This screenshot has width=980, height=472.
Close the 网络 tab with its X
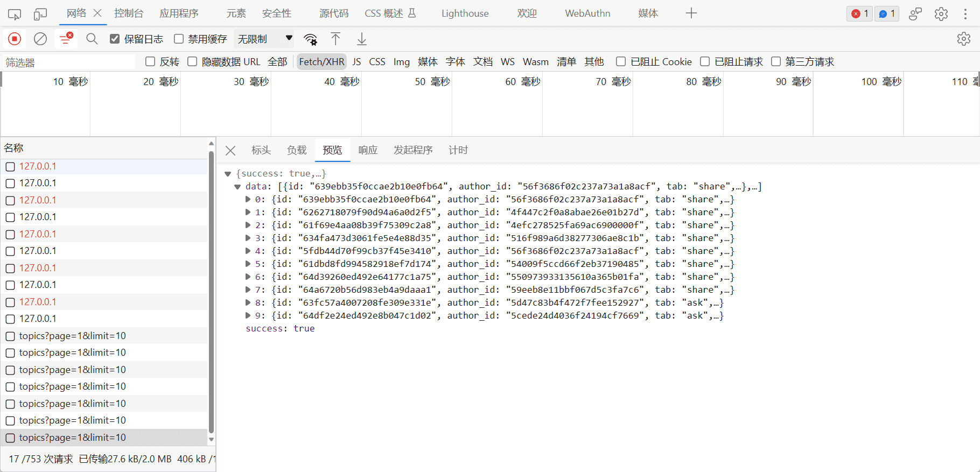coord(97,13)
